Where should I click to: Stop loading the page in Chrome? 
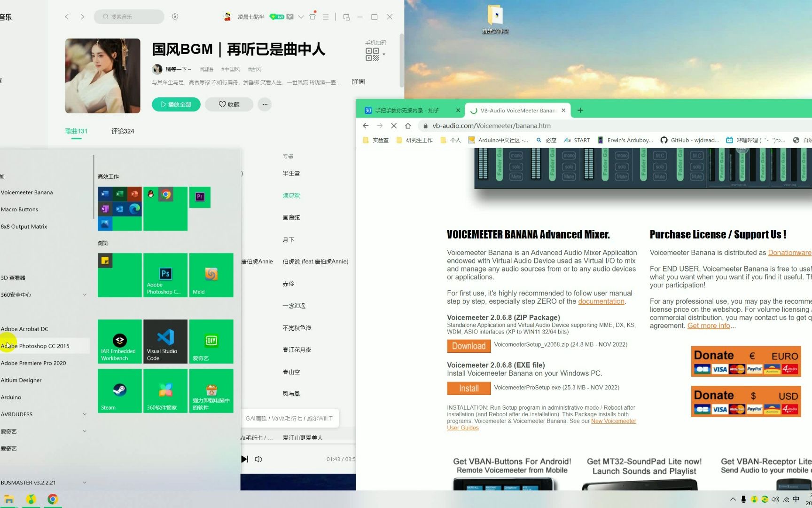click(394, 126)
